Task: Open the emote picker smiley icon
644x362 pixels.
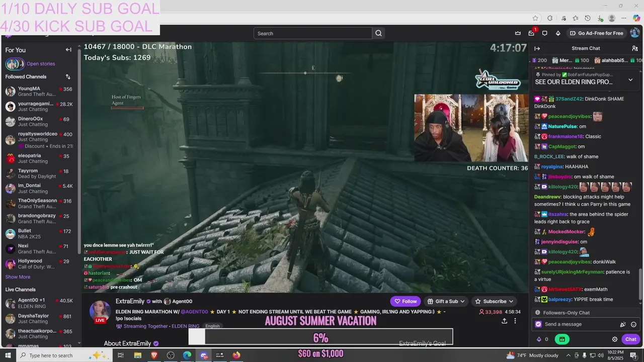Action: 633,324
